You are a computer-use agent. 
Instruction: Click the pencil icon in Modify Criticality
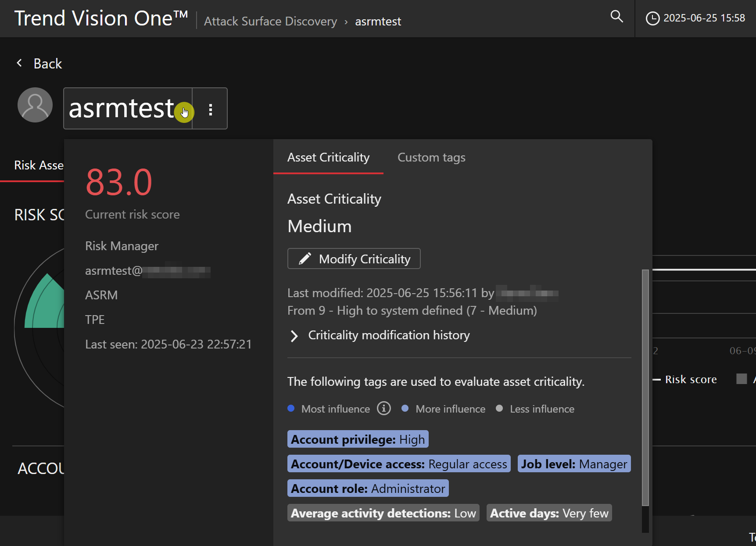coord(305,259)
